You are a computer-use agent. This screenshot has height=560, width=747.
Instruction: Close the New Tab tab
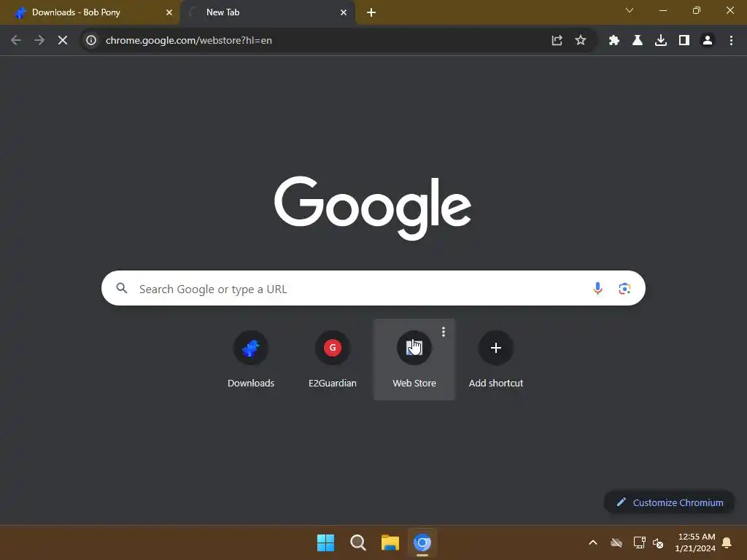click(x=344, y=12)
